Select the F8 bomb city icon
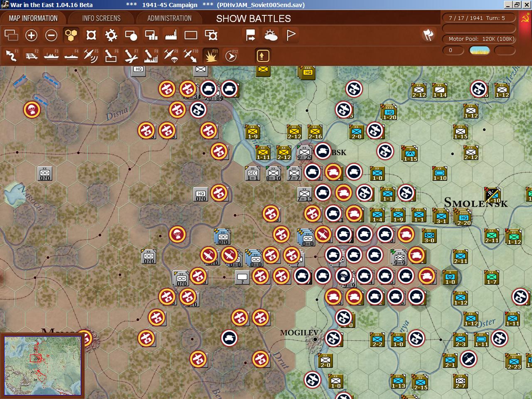Viewport: 532px width, 399px height. pos(151,56)
